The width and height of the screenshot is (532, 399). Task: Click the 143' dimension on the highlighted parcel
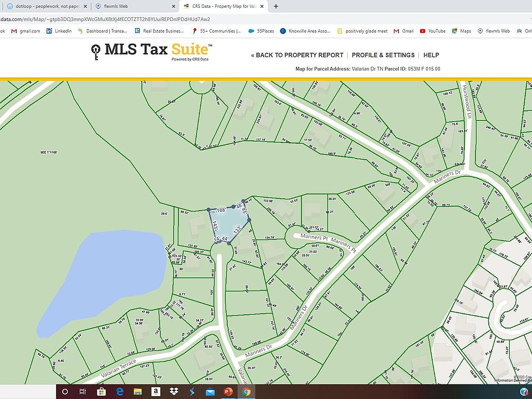215,227
